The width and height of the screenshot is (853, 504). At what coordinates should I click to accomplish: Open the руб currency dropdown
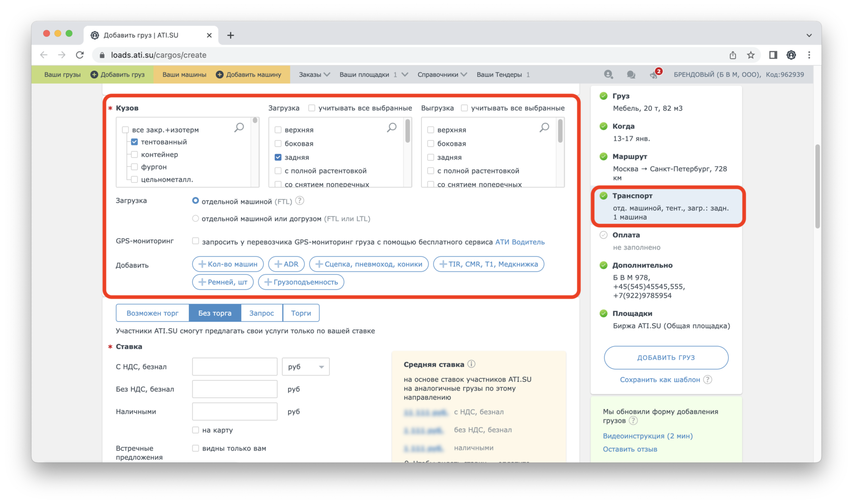306,366
